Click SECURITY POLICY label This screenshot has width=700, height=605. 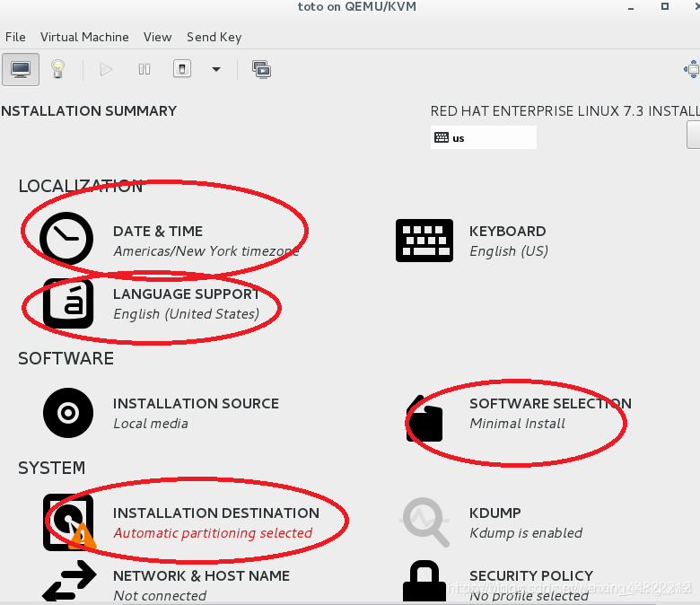click(x=531, y=576)
